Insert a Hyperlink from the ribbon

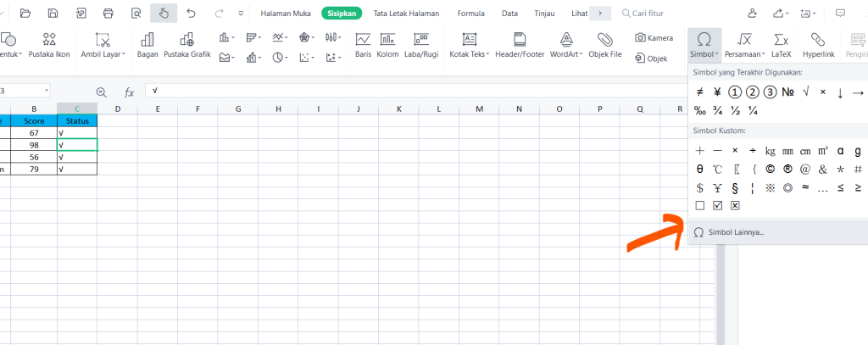tap(818, 44)
